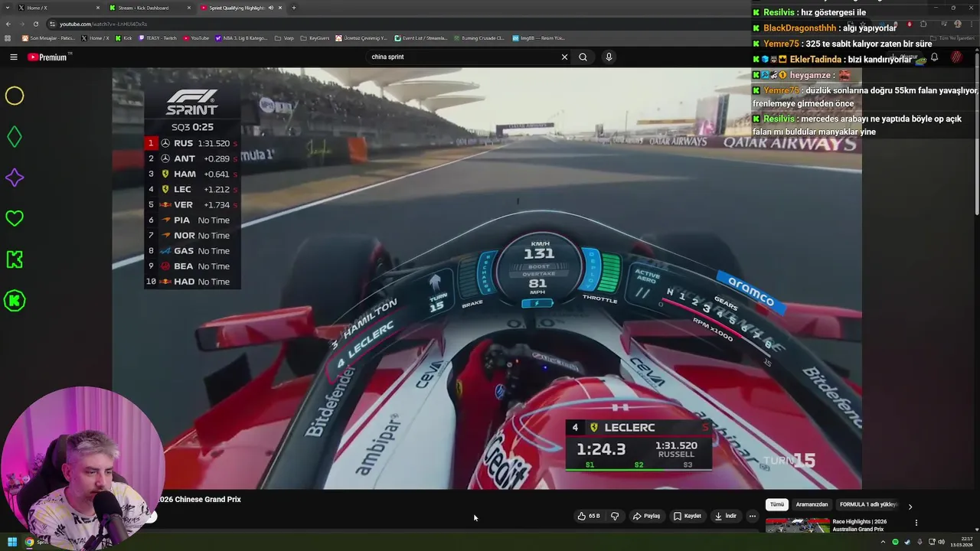Click the 'İndir' download button
Viewport: 980px width, 551px height.
(x=726, y=516)
